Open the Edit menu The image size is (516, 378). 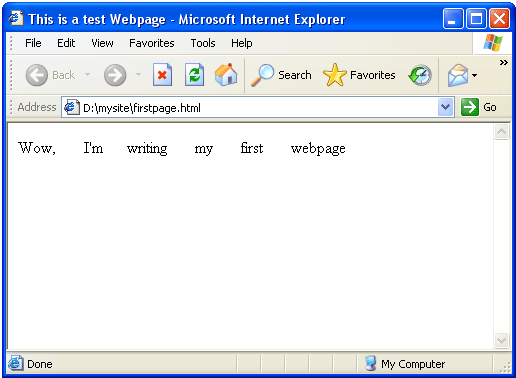pyautogui.click(x=66, y=43)
